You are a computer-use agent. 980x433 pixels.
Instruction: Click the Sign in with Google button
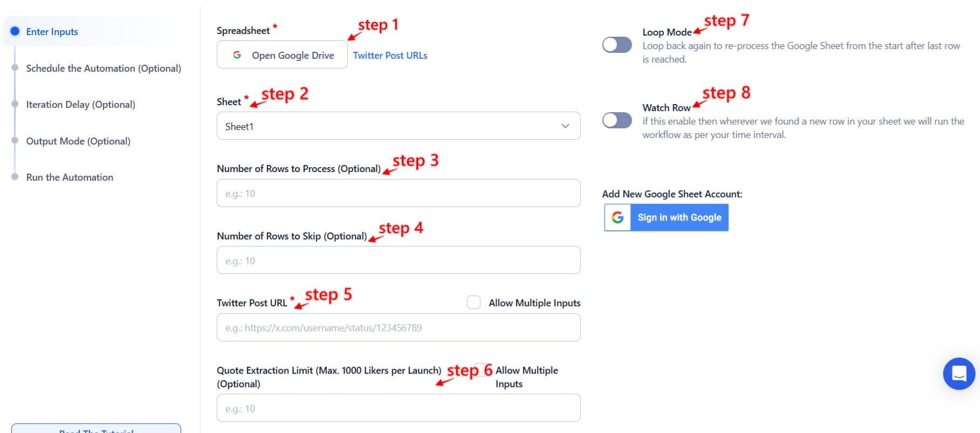(x=679, y=217)
